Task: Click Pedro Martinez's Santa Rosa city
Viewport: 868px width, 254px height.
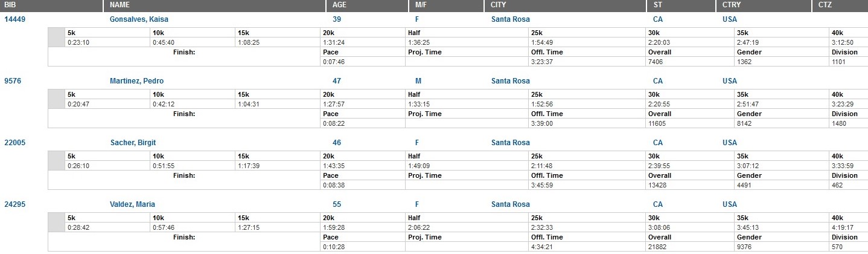Action: pos(511,81)
